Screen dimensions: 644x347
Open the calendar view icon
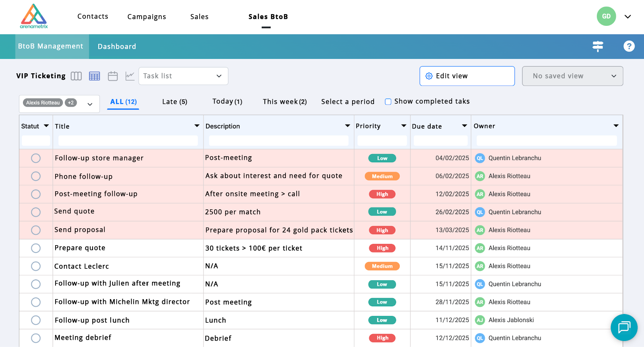[113, 76]
